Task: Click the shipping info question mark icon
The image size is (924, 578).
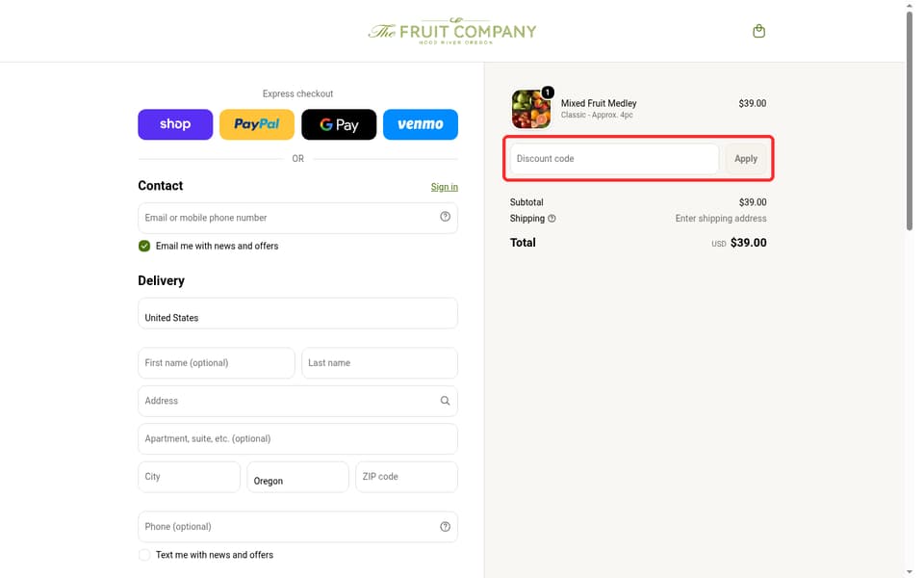Action: [552, 219]
